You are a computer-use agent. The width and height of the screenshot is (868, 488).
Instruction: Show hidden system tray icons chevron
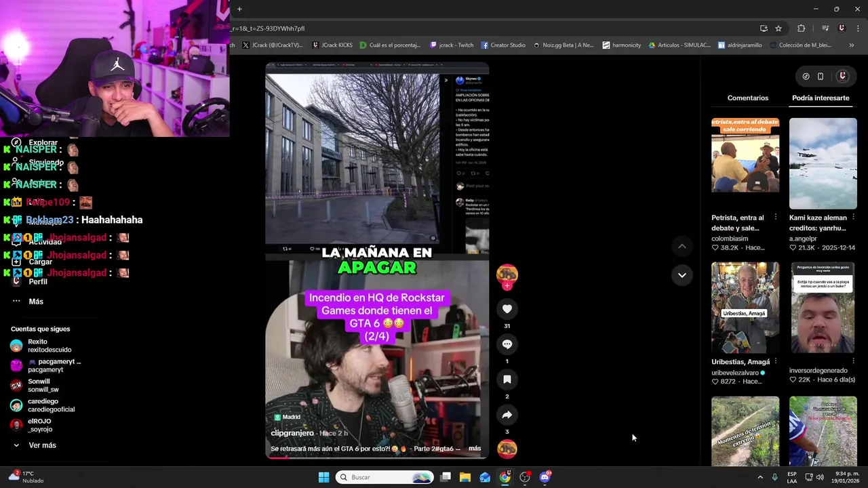[x=760, y=477]
